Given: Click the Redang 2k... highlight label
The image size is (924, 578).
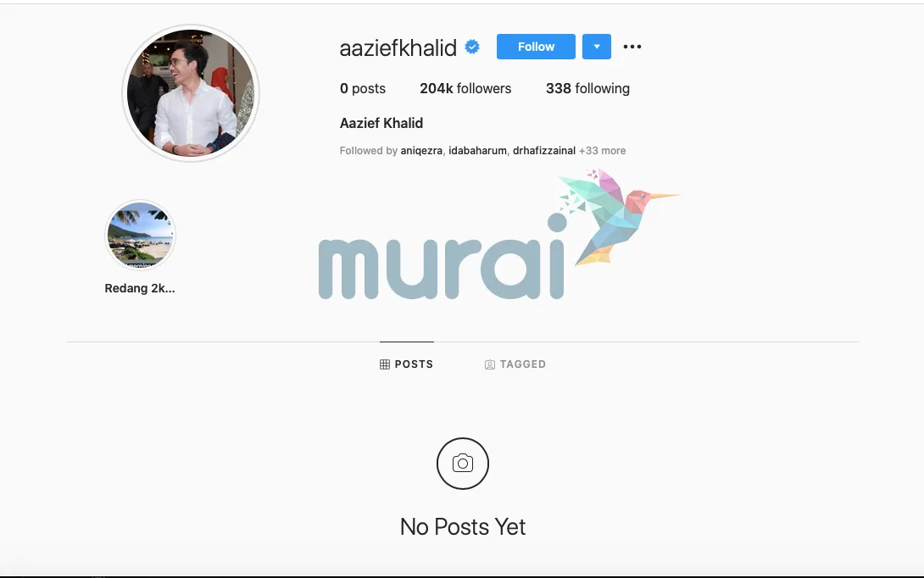Looking at the screenshot, I should 140,288.
